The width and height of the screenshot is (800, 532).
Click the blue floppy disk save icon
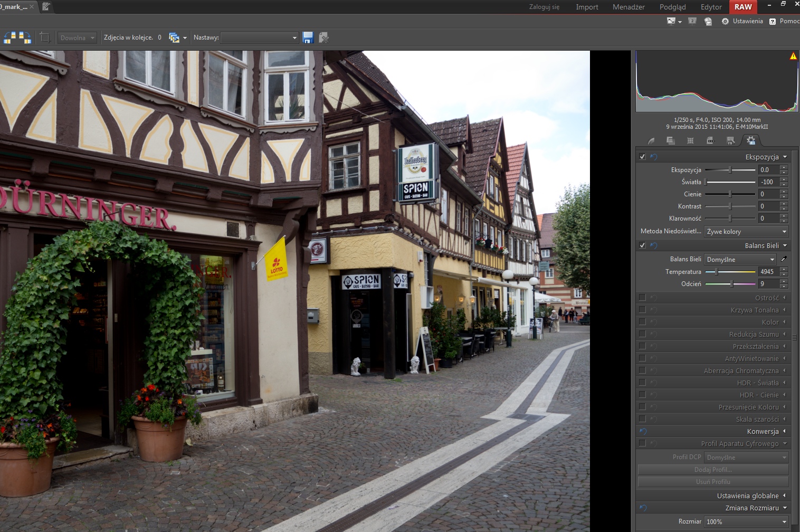tap(308, 37)
